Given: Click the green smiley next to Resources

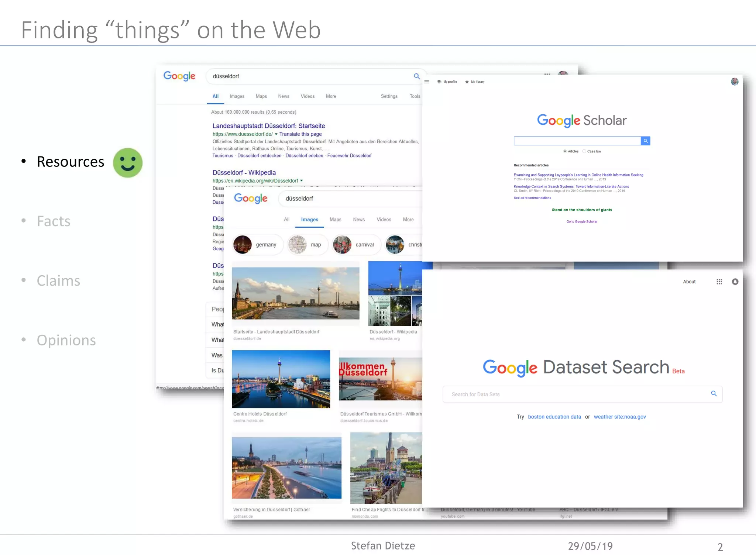Looking at the screenshot, I should (x=128, y=163).
